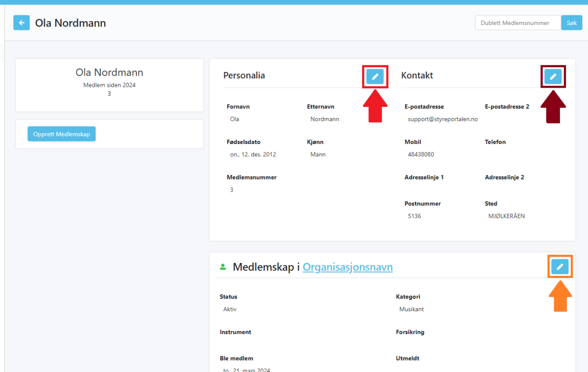The image size is (588, 372).
Task: Click the support@styreportalen.no email address
Action: (x=442, y=119)
